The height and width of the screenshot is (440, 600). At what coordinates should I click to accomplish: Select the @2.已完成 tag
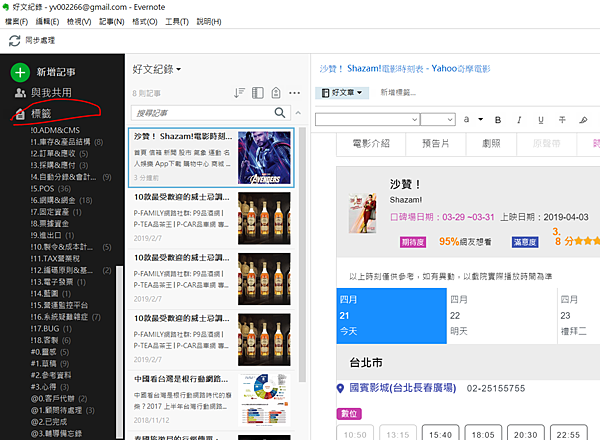pyautogui.click(x=49, y=422)
